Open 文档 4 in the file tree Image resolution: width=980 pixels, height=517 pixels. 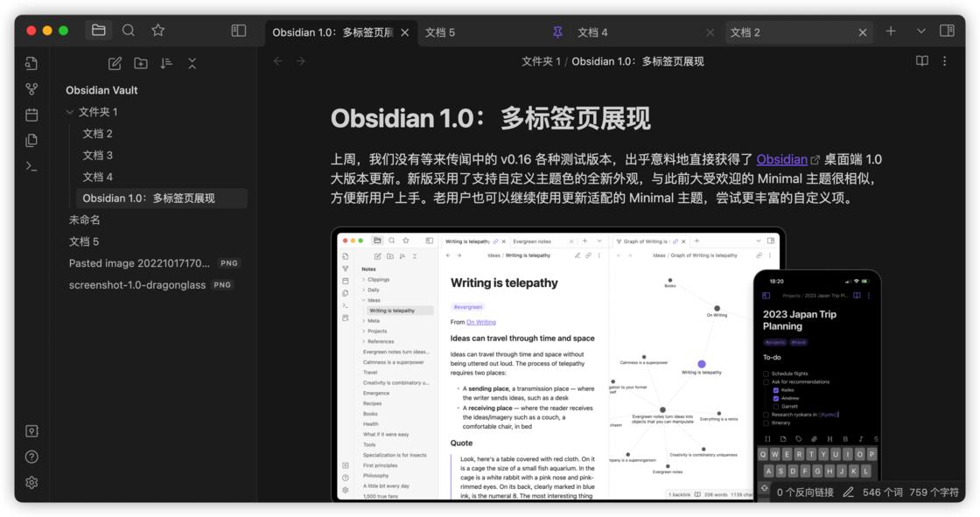point(97,177)
